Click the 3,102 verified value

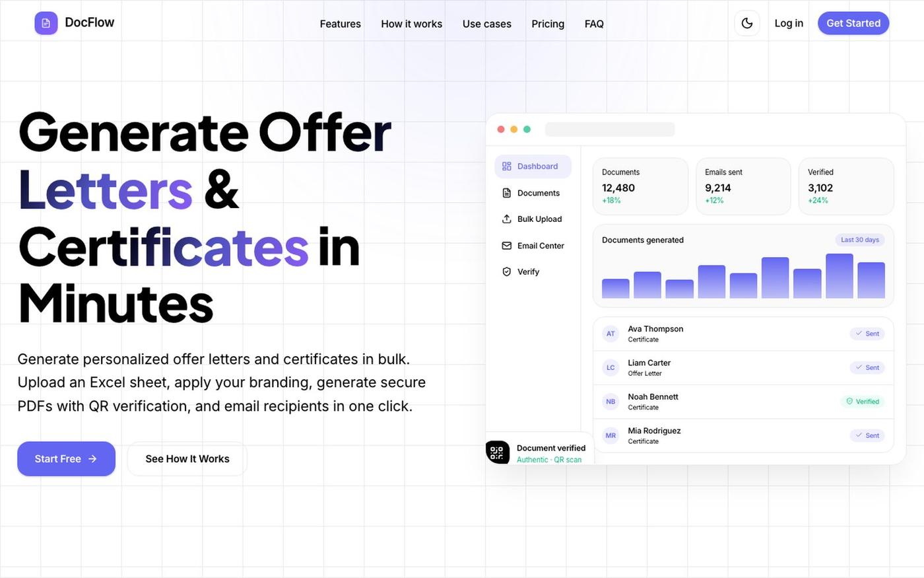(820, 188)
